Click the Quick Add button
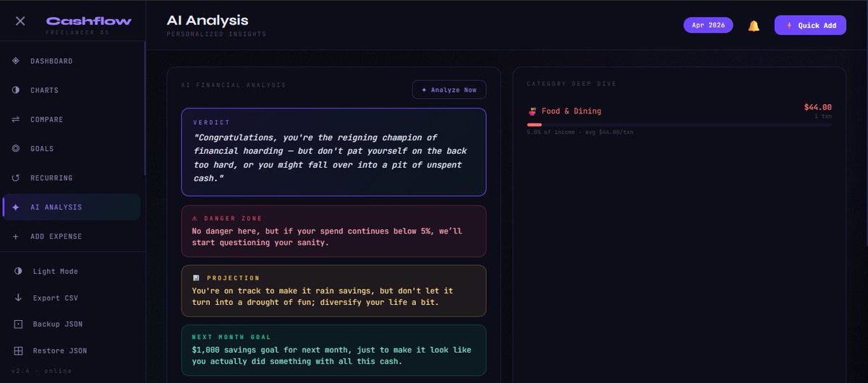 click(810, 25)
